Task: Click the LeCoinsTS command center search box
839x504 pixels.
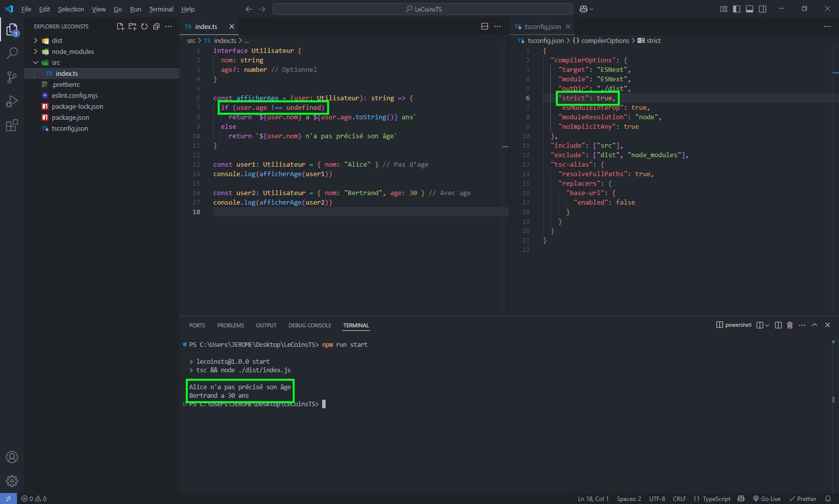Action: coord(423,9)
